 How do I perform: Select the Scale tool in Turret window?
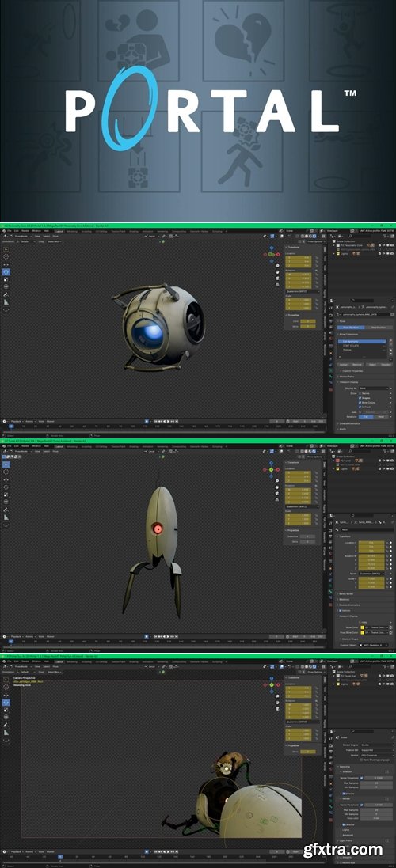pyautogui.click(x=6, y=495)
